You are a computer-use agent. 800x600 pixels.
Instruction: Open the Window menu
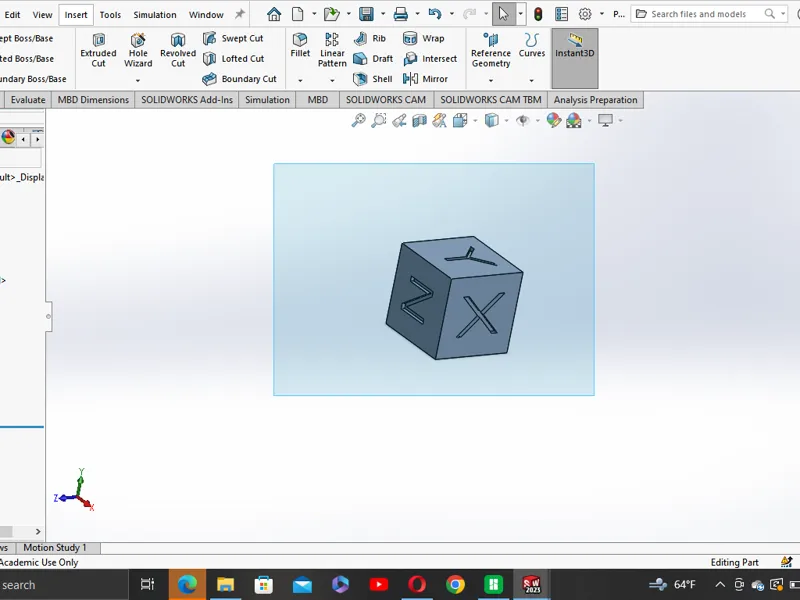point(206,15)
